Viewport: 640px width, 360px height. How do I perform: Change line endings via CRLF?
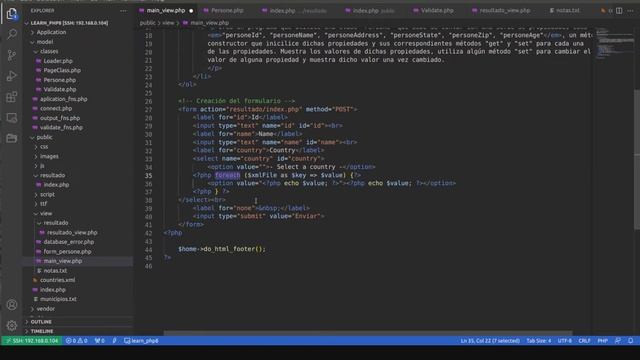point(584,340)
